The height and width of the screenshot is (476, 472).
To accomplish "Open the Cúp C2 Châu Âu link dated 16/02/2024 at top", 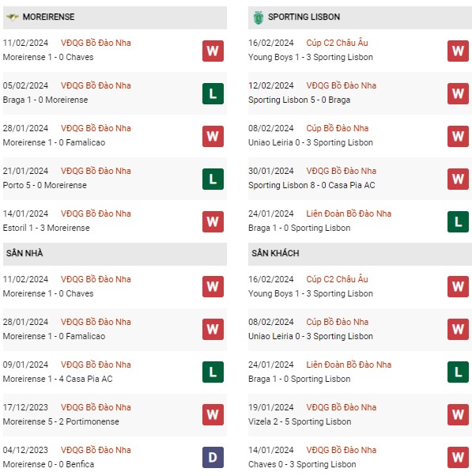I will (337, 43).
